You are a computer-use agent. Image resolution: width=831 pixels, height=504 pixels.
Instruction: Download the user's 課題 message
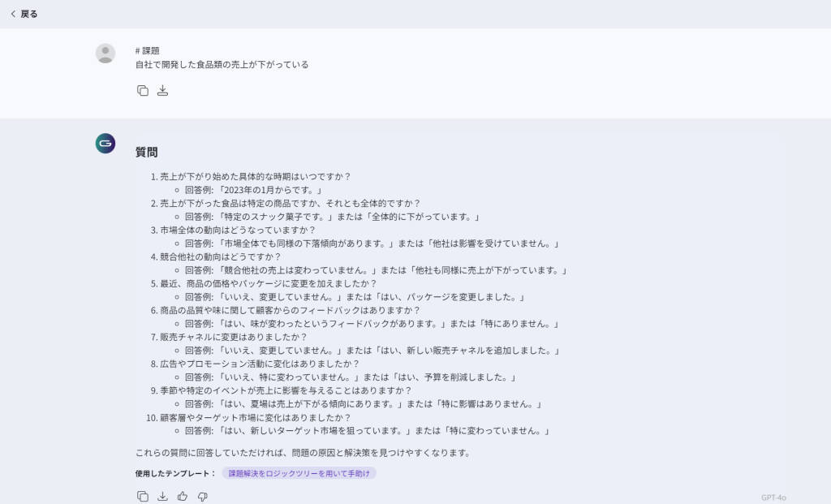pyautogui.click(x=162, y=91)
